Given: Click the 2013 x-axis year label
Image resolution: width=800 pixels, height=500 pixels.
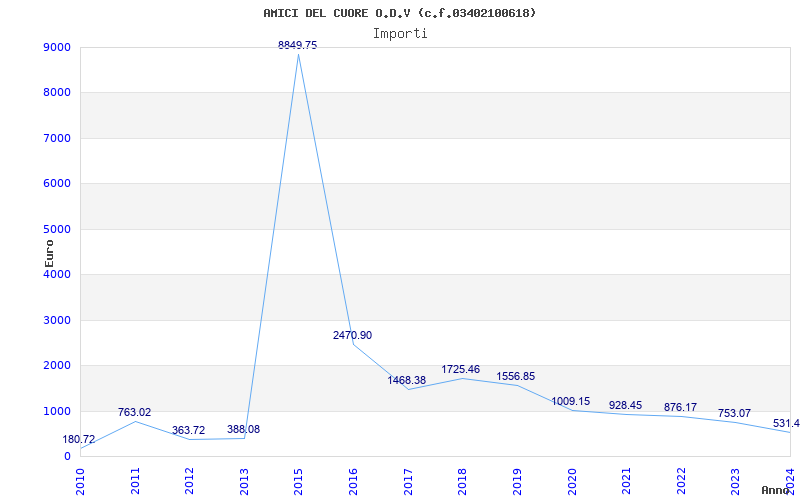Looking at the screenshot, I should pyautogui.click(x=244, y=481).
